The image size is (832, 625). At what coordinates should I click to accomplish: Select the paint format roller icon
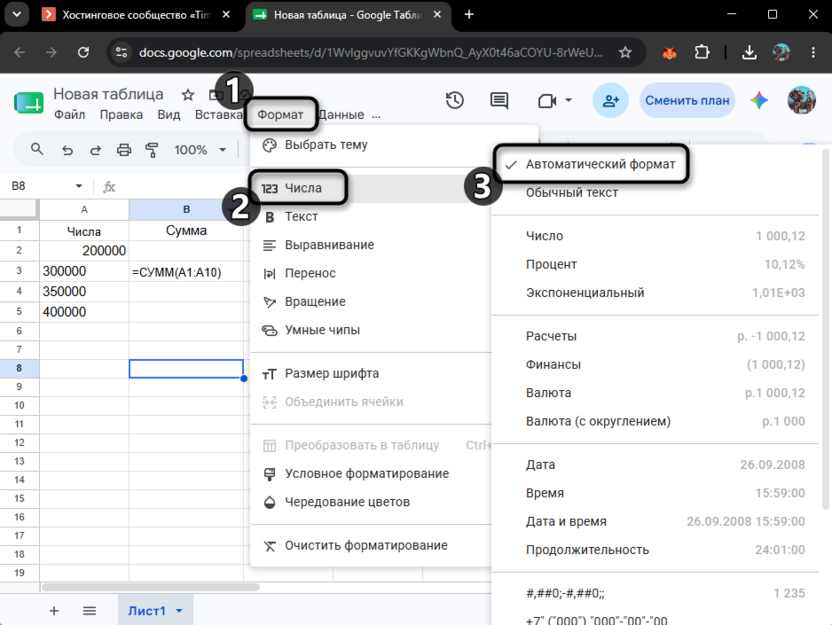[x=152, y=150]
